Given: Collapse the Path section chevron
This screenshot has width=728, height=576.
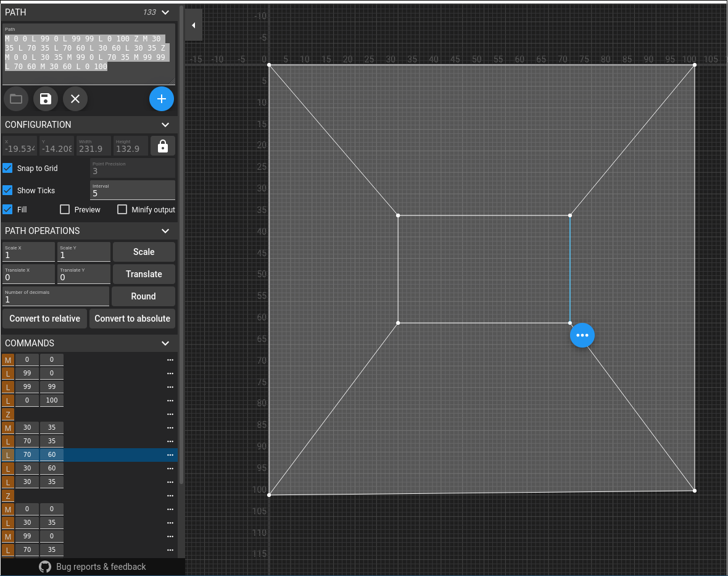Looking at the screenshot, I should click(165, 12).
